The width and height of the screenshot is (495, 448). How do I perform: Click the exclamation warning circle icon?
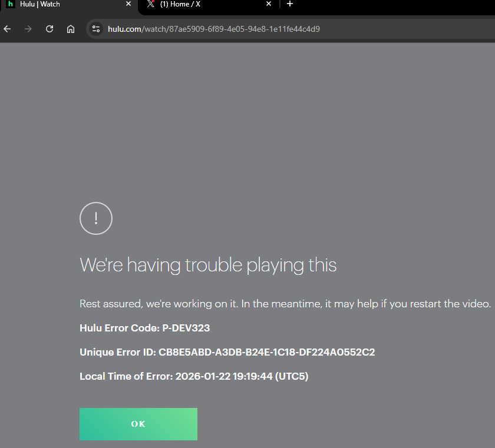click(96, 218)
